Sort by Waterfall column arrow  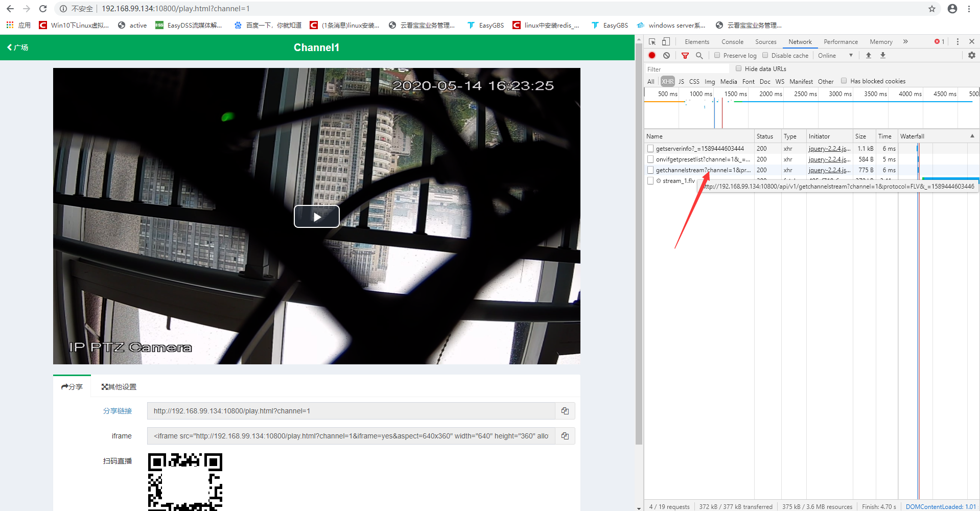click(x=972, y=136)
